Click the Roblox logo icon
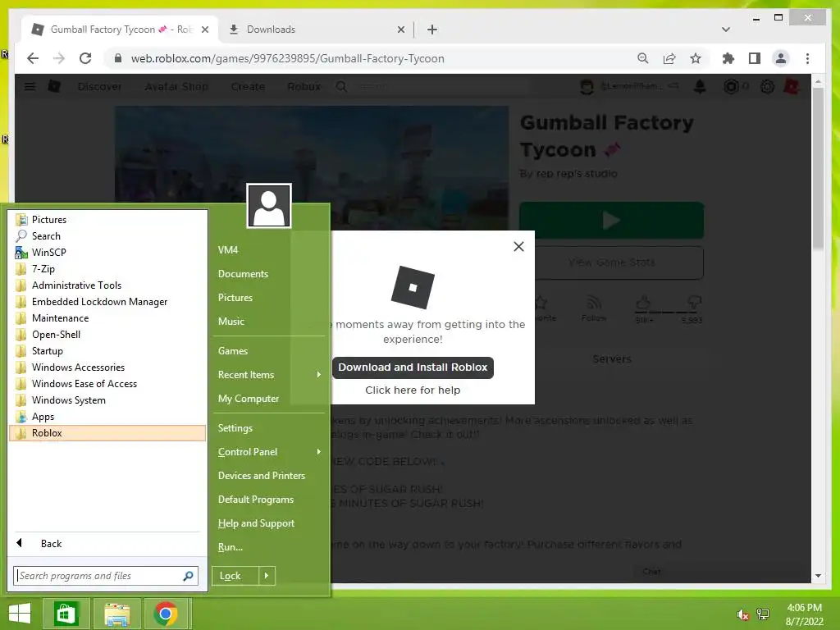This screenshot has height=630, width=840. (54, 86)
